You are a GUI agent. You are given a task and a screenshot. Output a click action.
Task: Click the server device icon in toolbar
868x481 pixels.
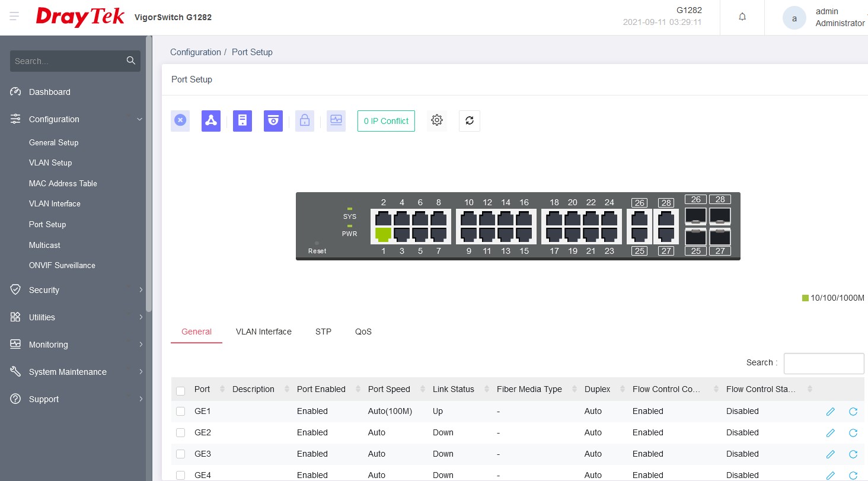(242, 121)
